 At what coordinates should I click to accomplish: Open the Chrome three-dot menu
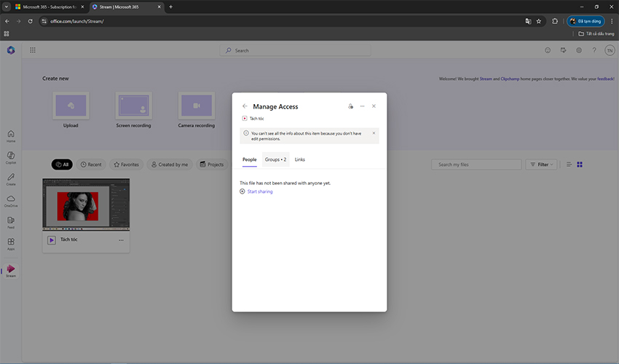pos(612,21)
